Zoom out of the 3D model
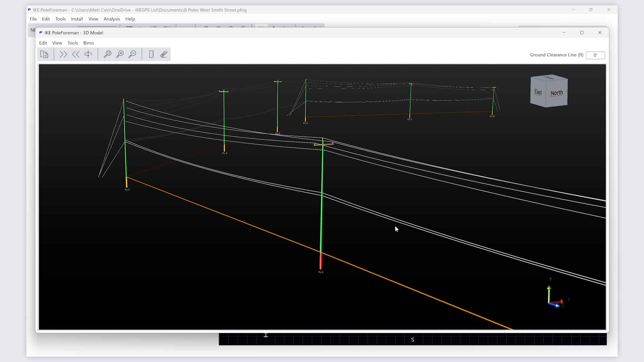 tap(132, 54)
